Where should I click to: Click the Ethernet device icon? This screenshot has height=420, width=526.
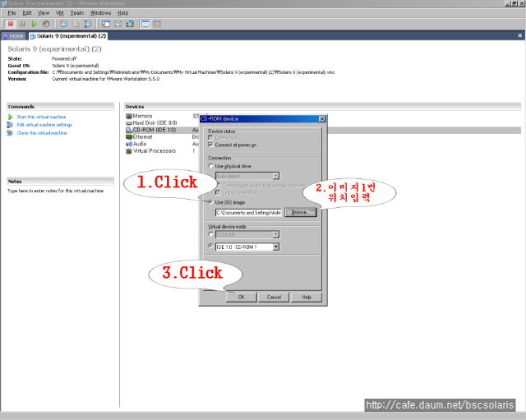click(129, 137)
